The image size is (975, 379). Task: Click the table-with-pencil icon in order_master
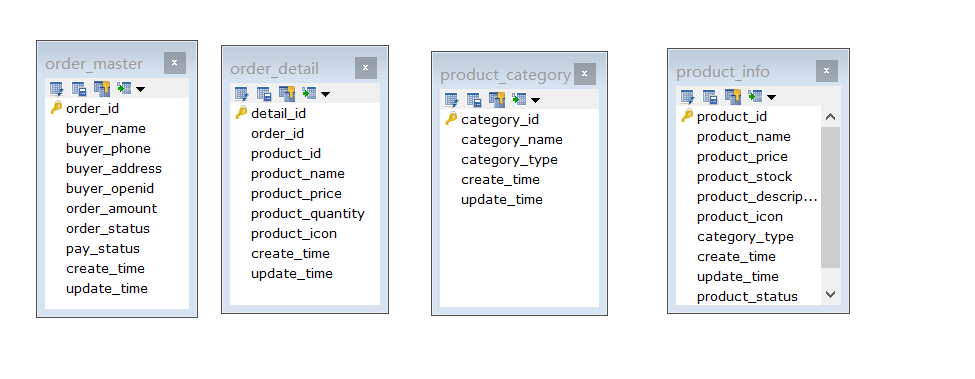tap(57, 89)
